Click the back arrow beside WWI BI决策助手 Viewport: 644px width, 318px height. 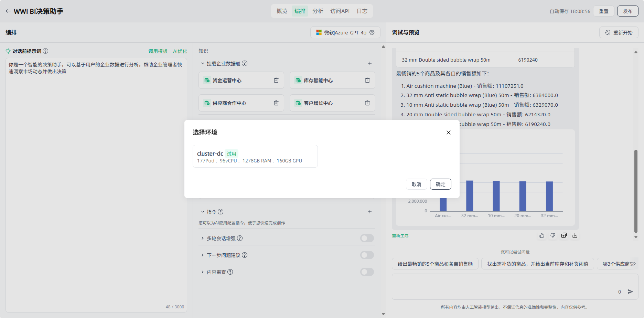(x=8, y=11)
